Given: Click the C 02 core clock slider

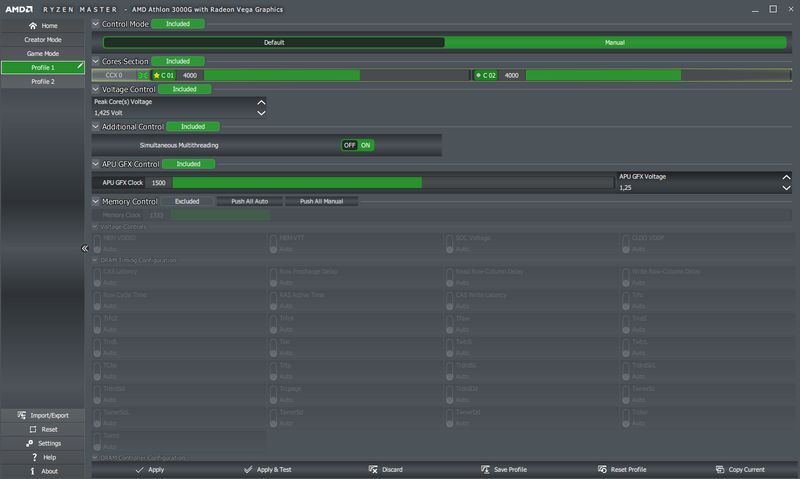Looking at the screenshot, I should tap(658, 75).
